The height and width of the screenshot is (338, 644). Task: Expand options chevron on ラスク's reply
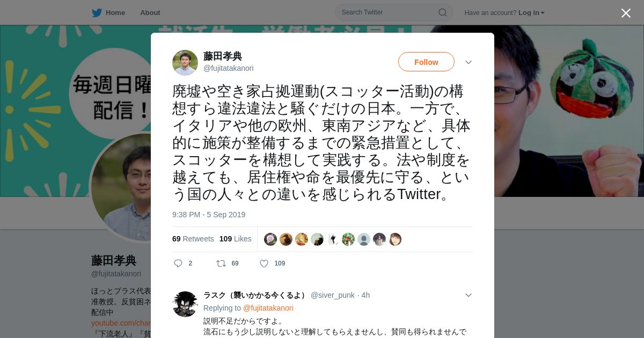(468, 295)
